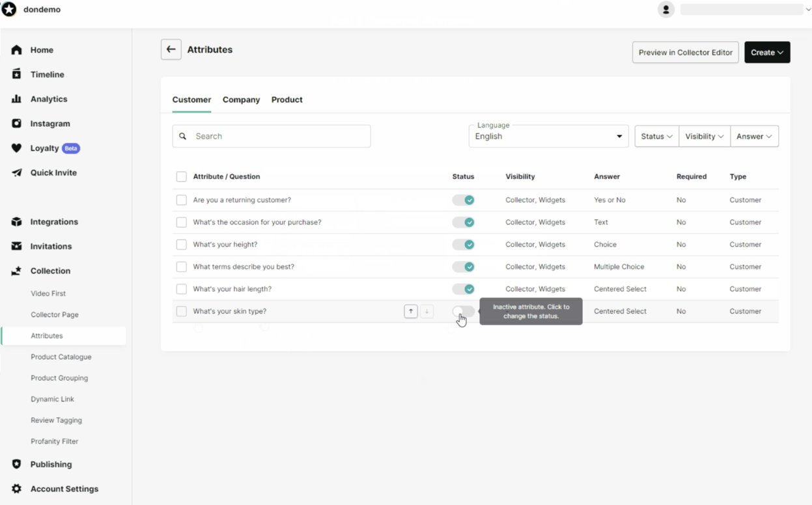Viewport: 812px width, 505px height.
Task: Click the Home house icon in sidebar
Action: (17, 50)
